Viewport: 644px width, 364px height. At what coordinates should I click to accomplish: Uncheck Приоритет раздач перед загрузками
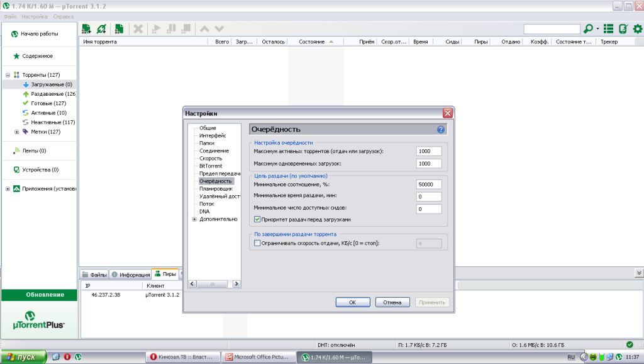tap(257, 219)
